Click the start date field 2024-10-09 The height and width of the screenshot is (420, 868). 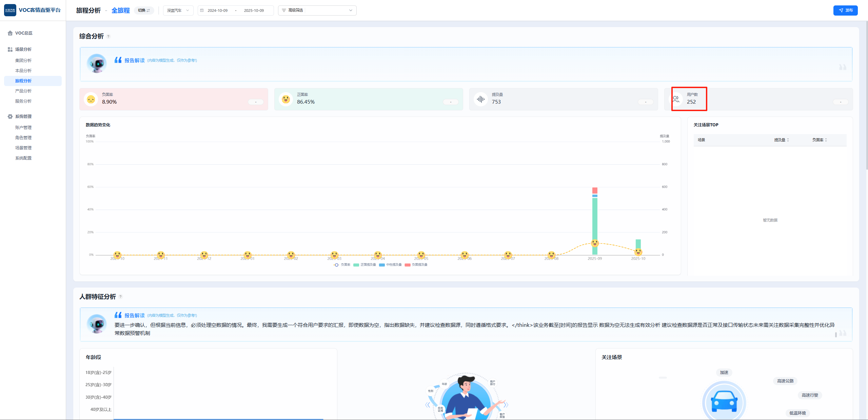218,10
